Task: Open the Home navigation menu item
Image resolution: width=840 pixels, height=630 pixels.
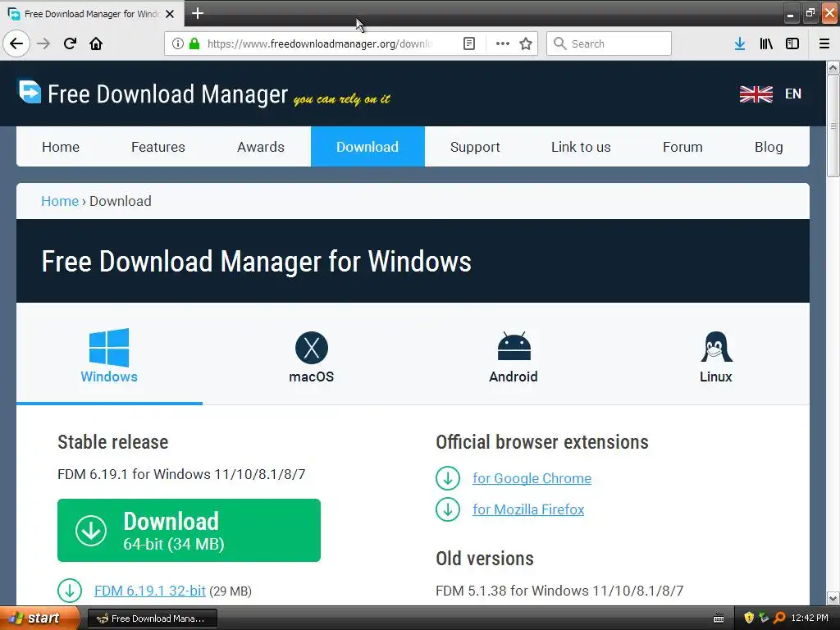Action: pos(61,147)
